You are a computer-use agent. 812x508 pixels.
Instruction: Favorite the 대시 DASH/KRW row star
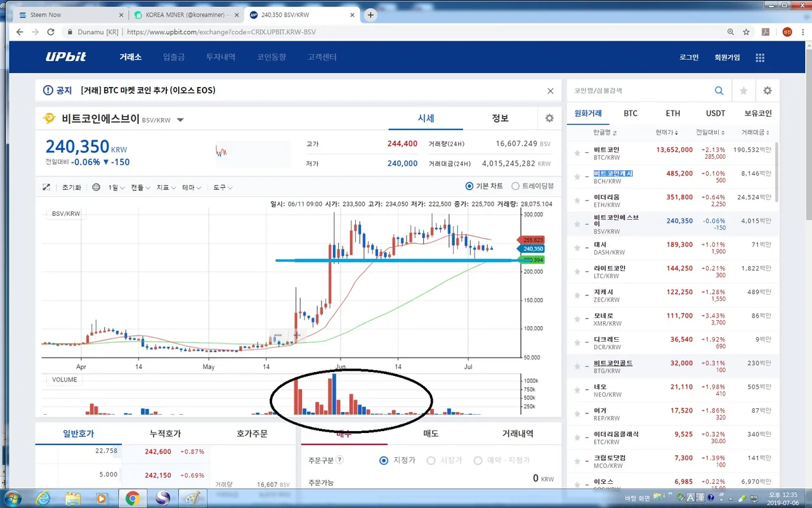(x=577, y=248)
